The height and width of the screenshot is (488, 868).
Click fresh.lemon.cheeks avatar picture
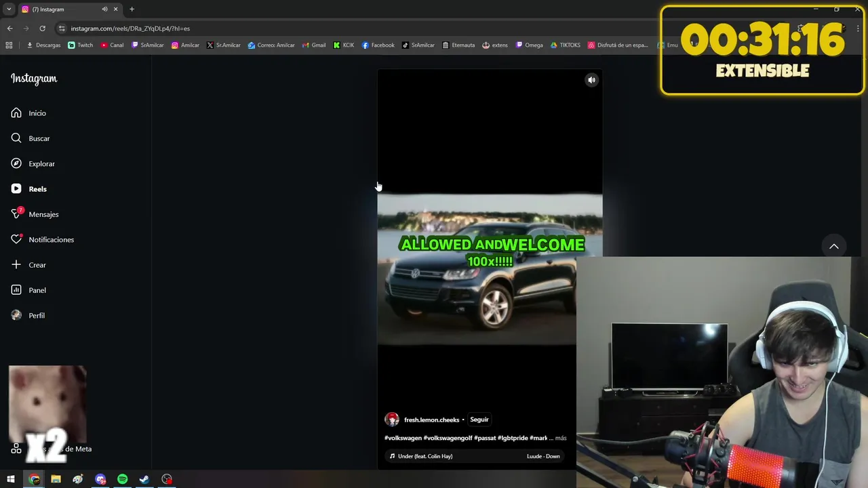pyautogui.click(x=392, y=420)
